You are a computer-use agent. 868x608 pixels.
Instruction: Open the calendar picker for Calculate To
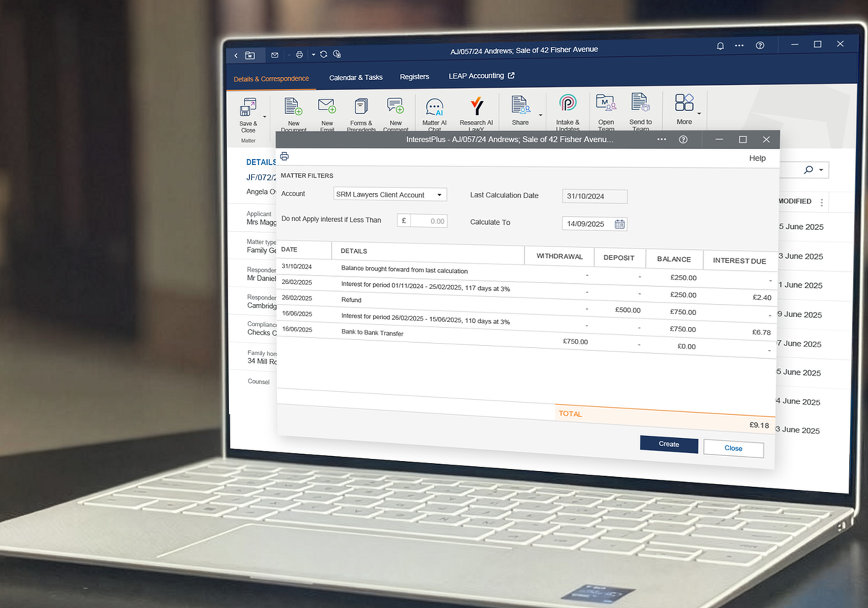click(x=619, y=224)
